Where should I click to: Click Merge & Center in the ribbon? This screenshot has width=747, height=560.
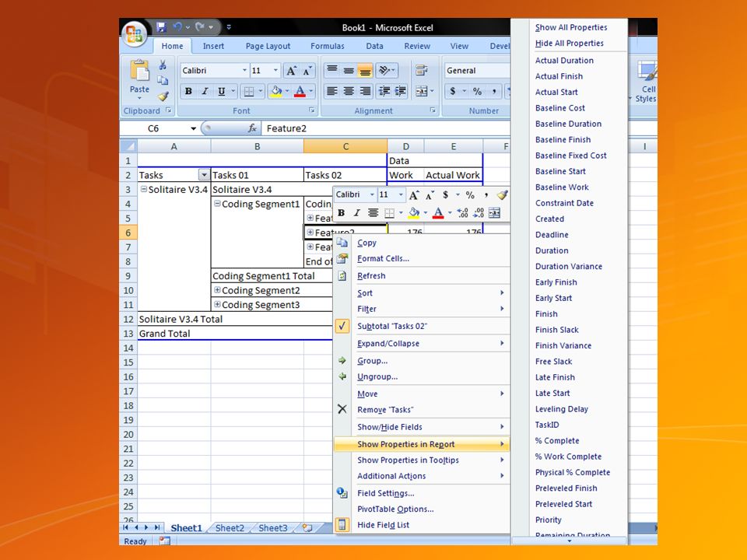point(422,91)
